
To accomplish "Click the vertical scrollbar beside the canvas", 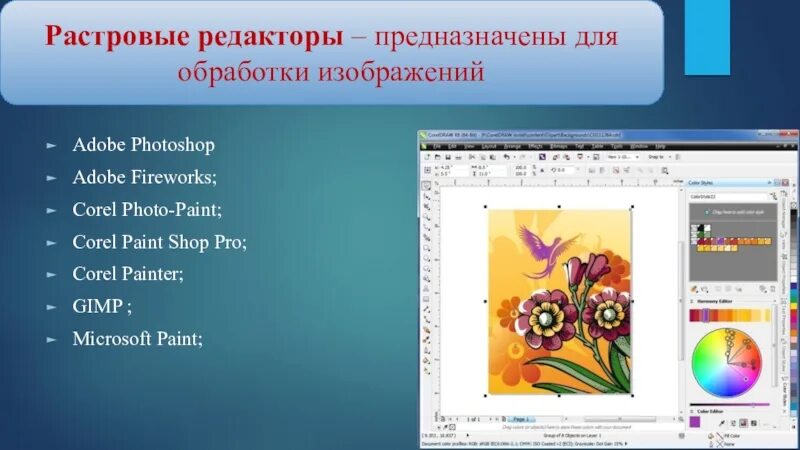I will pyautogui.click(x=681, y=301).
